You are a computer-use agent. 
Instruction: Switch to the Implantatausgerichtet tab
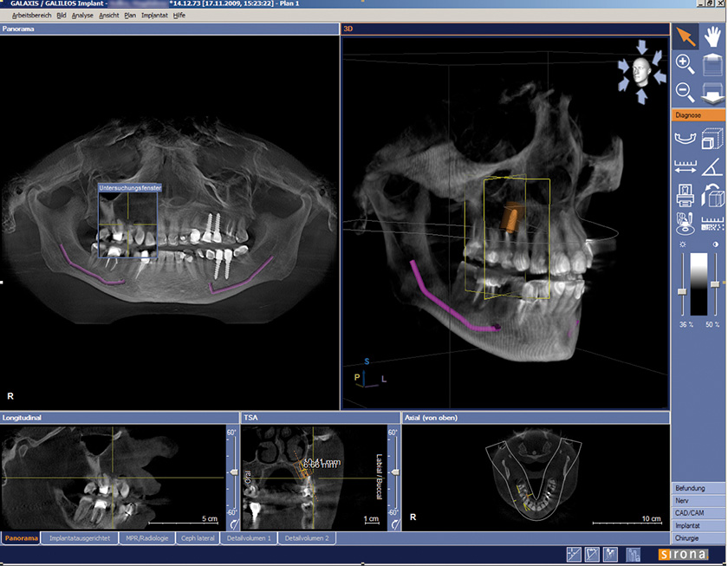point(80,538)
